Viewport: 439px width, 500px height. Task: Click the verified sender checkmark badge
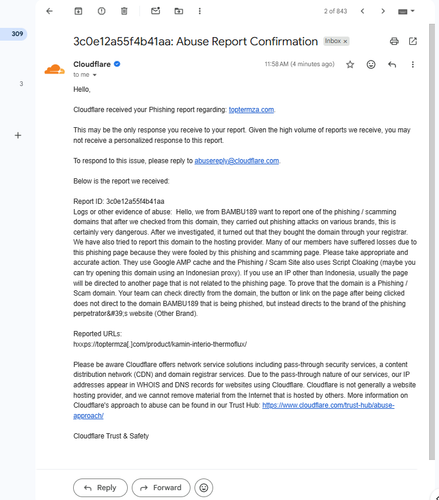[x=117, y=64]
